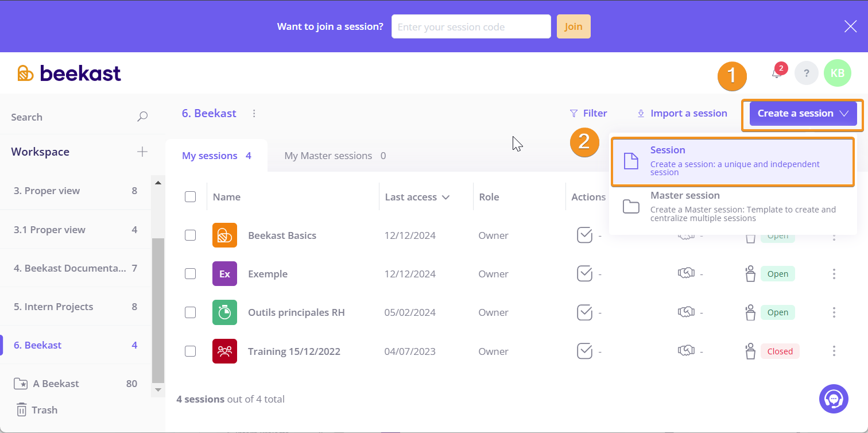
Task: Sort by the Name column header
Action: 226,197
